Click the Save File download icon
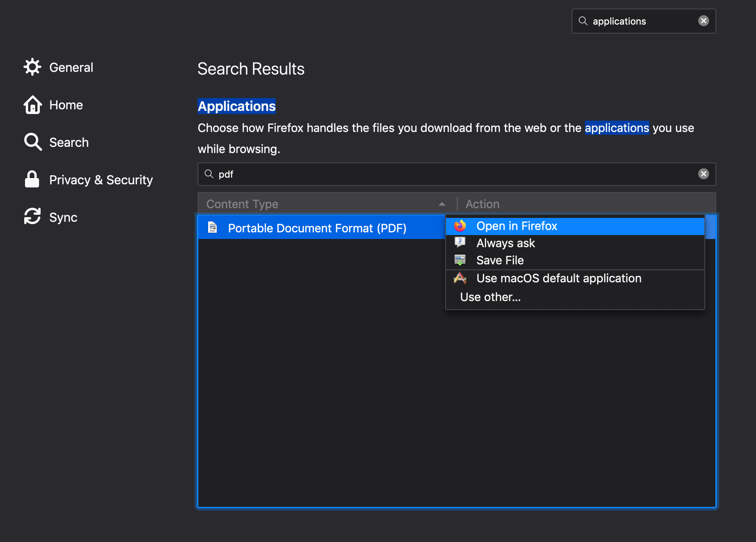 click(x=460, y=260)
